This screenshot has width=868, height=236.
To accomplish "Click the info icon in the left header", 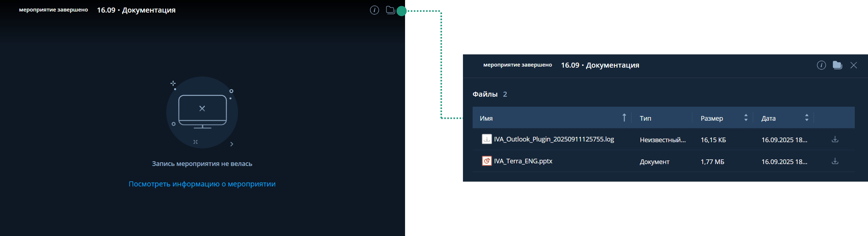I will pos(374,10).
